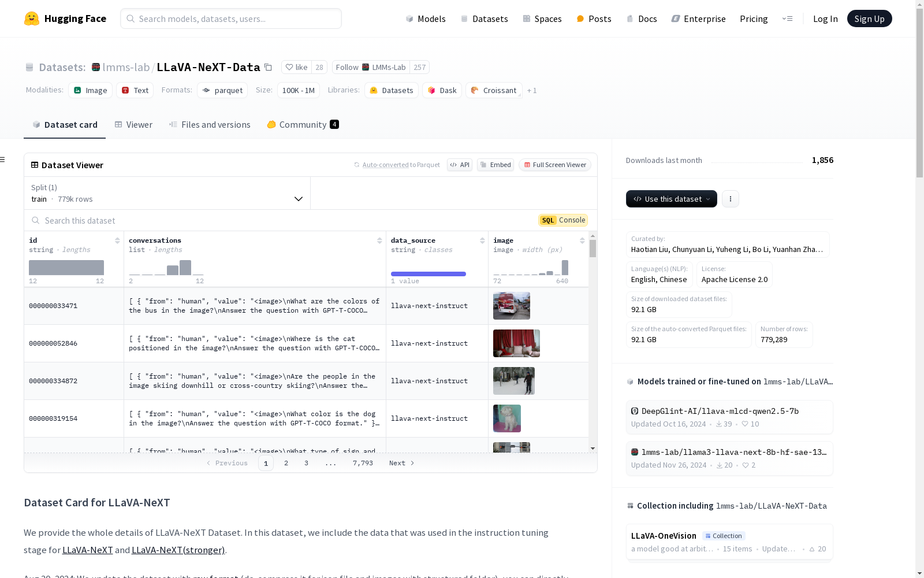Follow LMMs-Lab organization
The width and height of the screenshot is (924, 578).
tap(371, 67)
